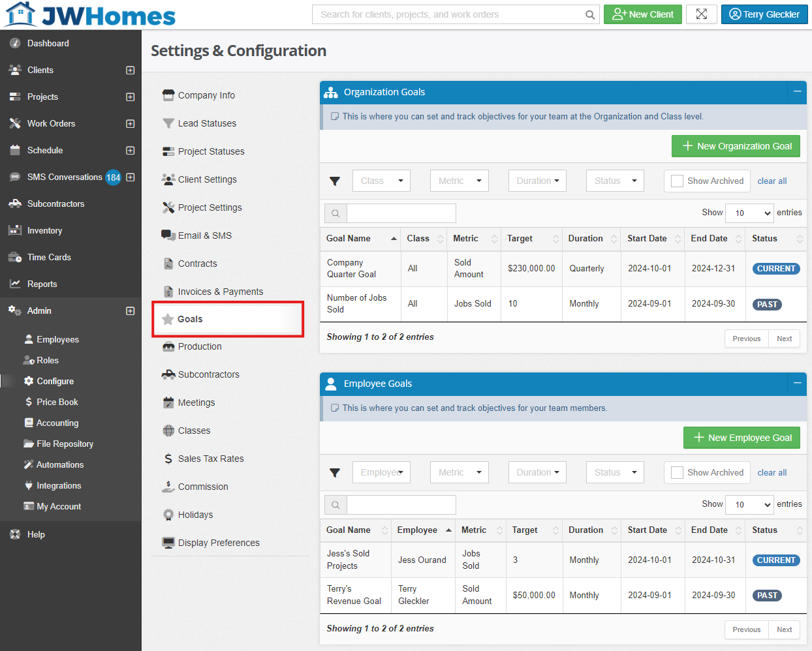Click the Employee Goals filter funnel icon
This screenshot has height=651, width=812.
click(x=335, y=473)
